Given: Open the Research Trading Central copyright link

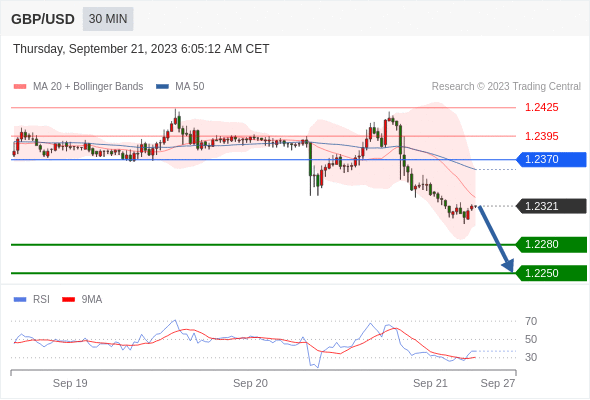Looking at the screenshot, I should pyautogui.click(x=506, y=87).
